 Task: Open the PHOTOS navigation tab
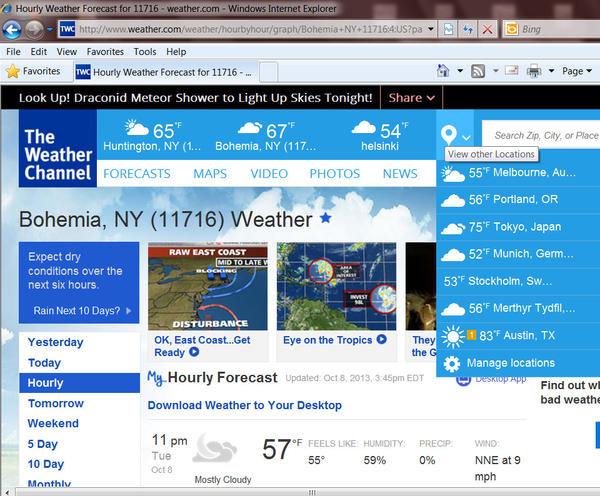click(335, 174)
